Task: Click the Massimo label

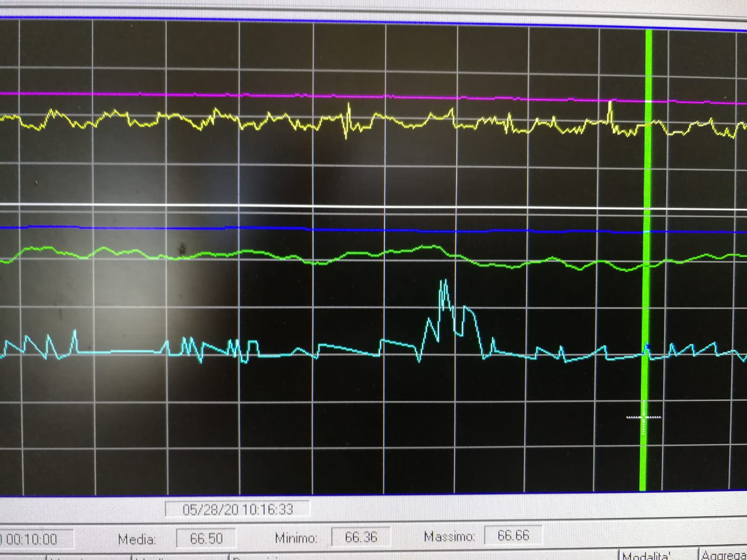Action: click(x=449, y=537)
